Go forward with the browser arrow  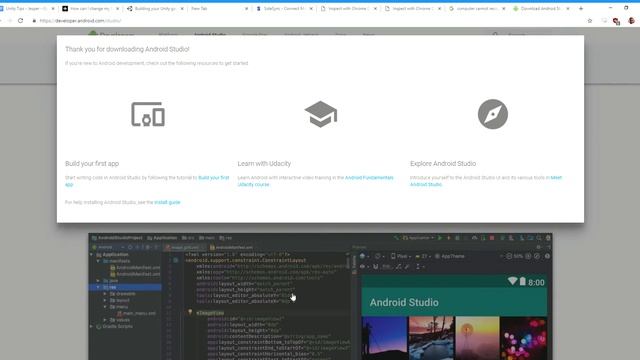tap(9, 20)
